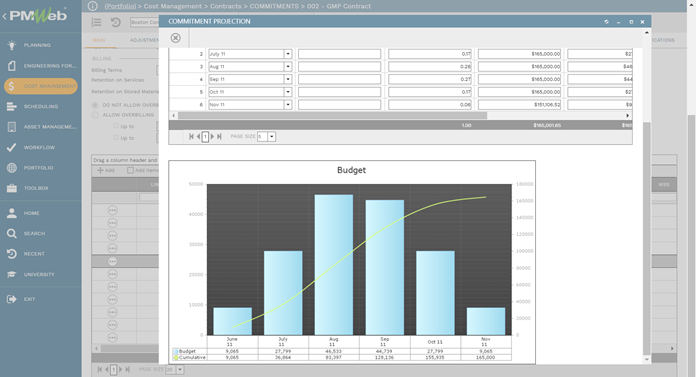Screen dimensions: 696x377
Task: Refresh Commitment Projection dialog via titlebar icon
Action: [x=606, y=21]
